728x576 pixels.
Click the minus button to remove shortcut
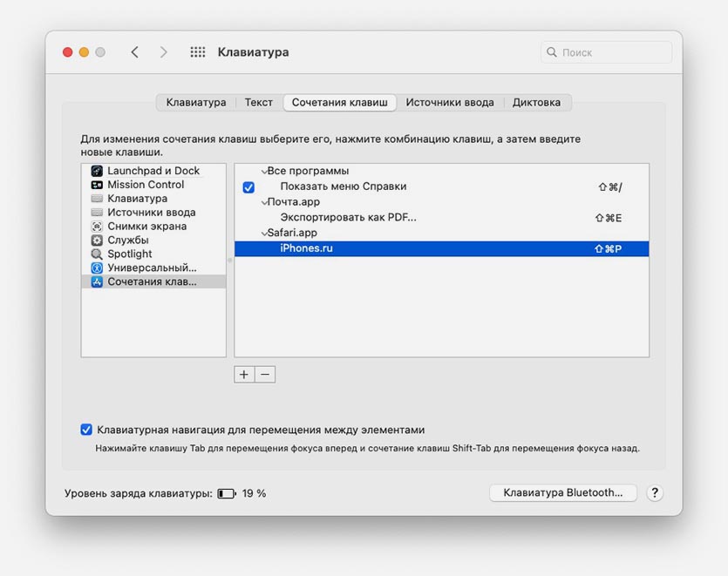(x=265, y=374)
